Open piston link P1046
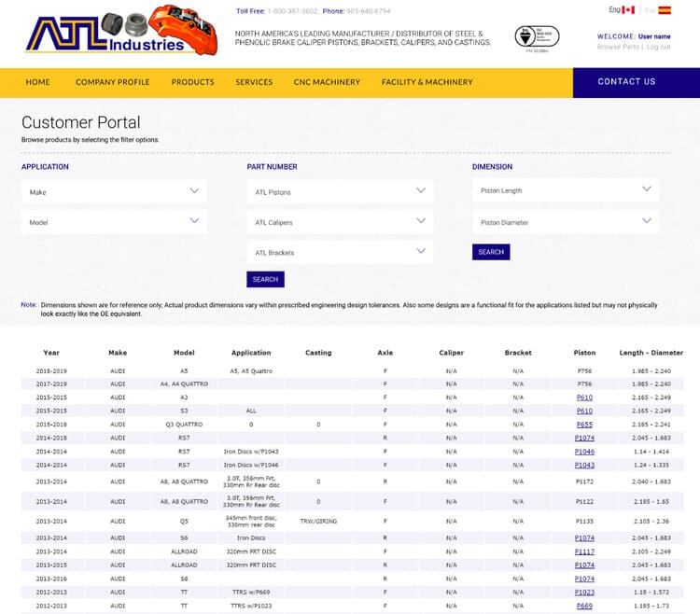Viewport: 700px width, 614px height. tap(584, 452)
